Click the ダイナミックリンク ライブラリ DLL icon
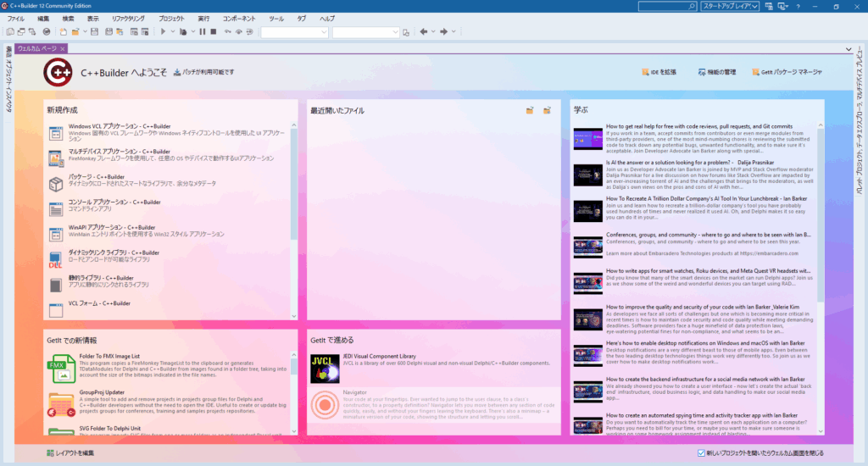Screen dimensions: 868x466 (56, 259)
